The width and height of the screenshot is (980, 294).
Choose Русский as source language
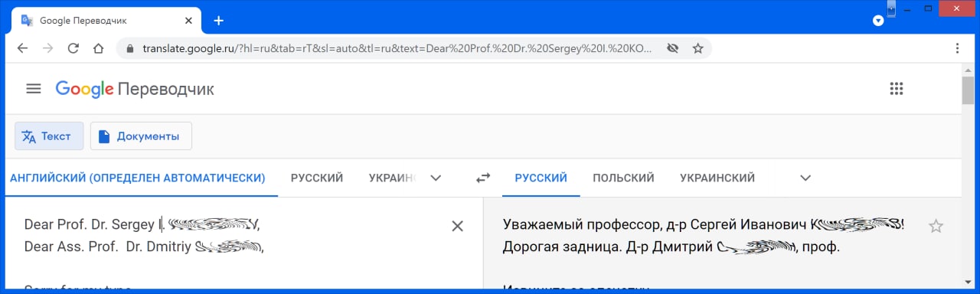point(317,178)
